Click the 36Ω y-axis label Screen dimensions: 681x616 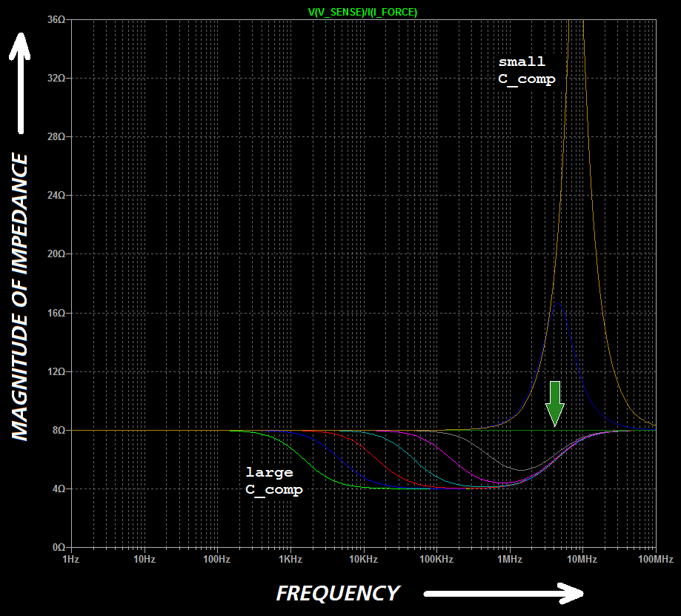[56, 19]
